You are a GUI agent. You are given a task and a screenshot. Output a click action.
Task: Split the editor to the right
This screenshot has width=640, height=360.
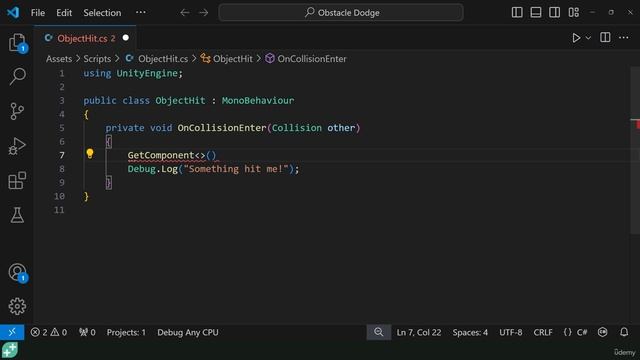coord(605,38)
